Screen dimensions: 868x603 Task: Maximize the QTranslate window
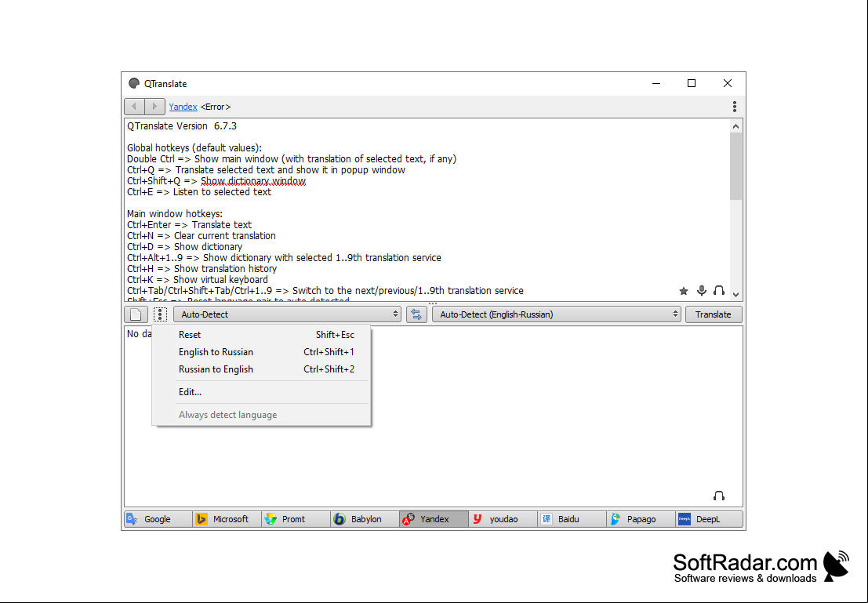point(692,84)
